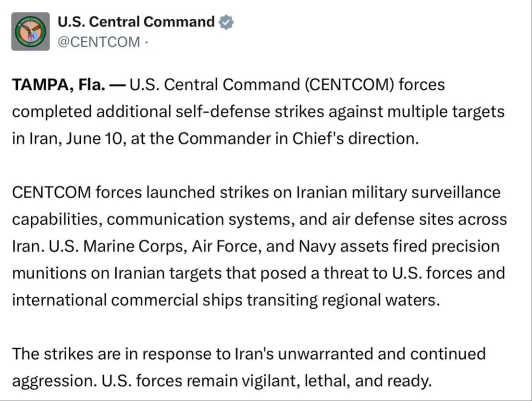This screenshot has width=532, height=401.
Task: Open the U.S. Central Command display name
Action: (x=136, y=22)
